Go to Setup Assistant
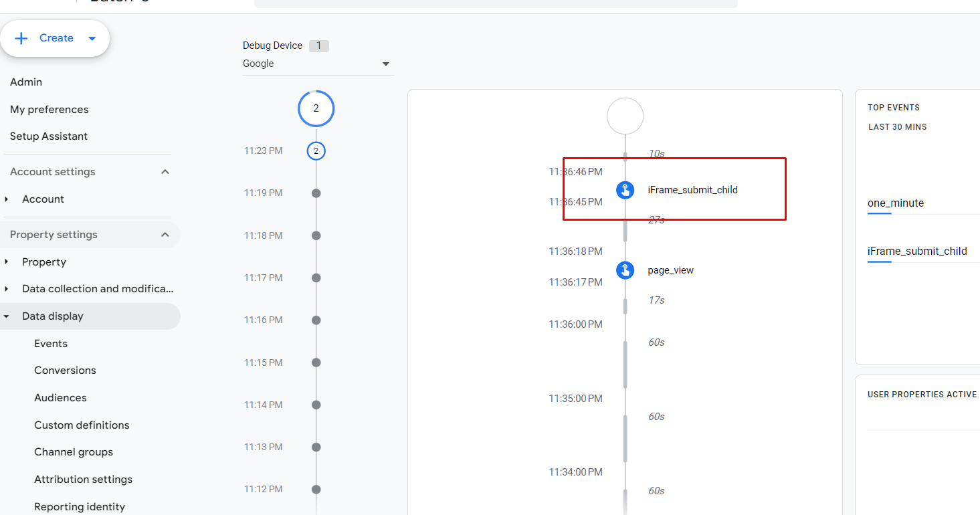 (x=49, y=136)
